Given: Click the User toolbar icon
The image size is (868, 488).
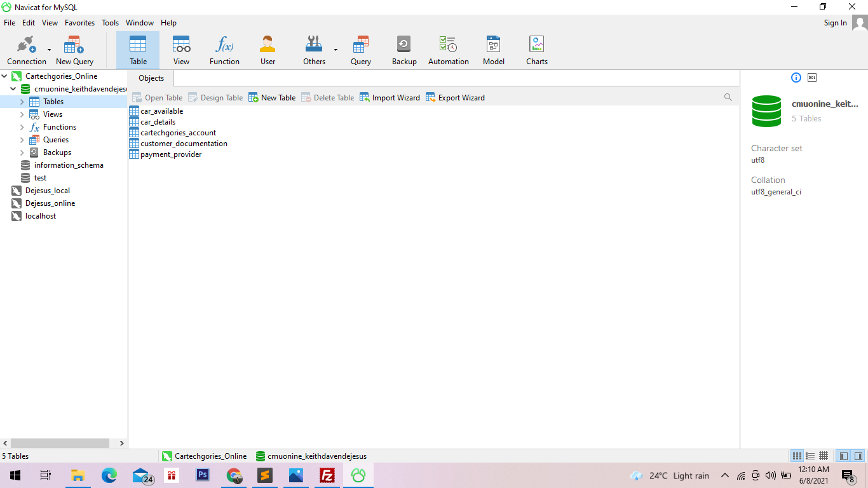Looking at the screenshot, I should pyautogui.click(x=268, y=50).
